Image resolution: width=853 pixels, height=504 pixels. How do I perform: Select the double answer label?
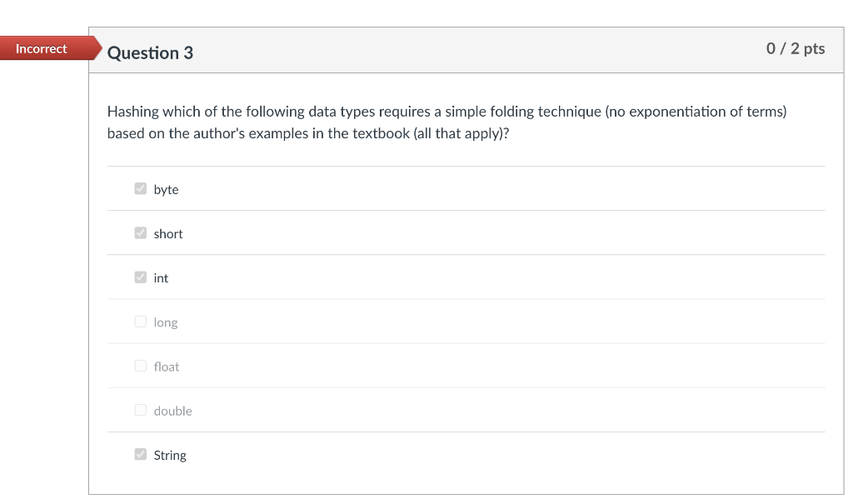(x=172, y=410)
